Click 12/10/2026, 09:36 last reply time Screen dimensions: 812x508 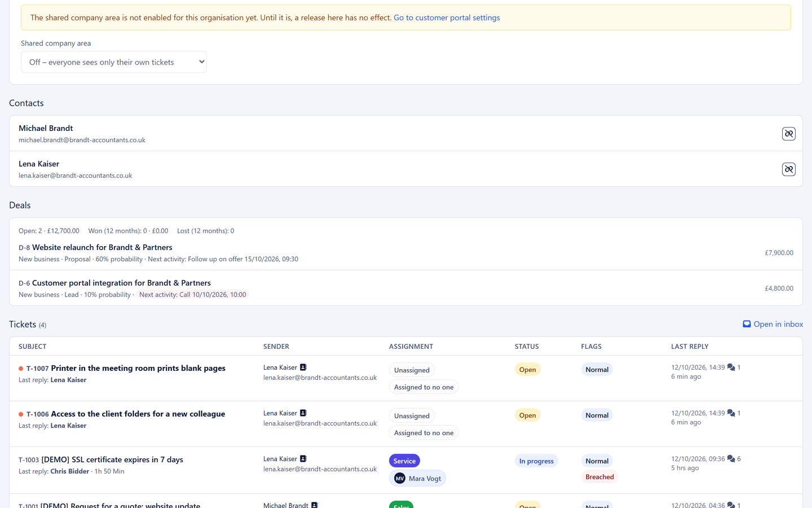[x=698, y=459]
